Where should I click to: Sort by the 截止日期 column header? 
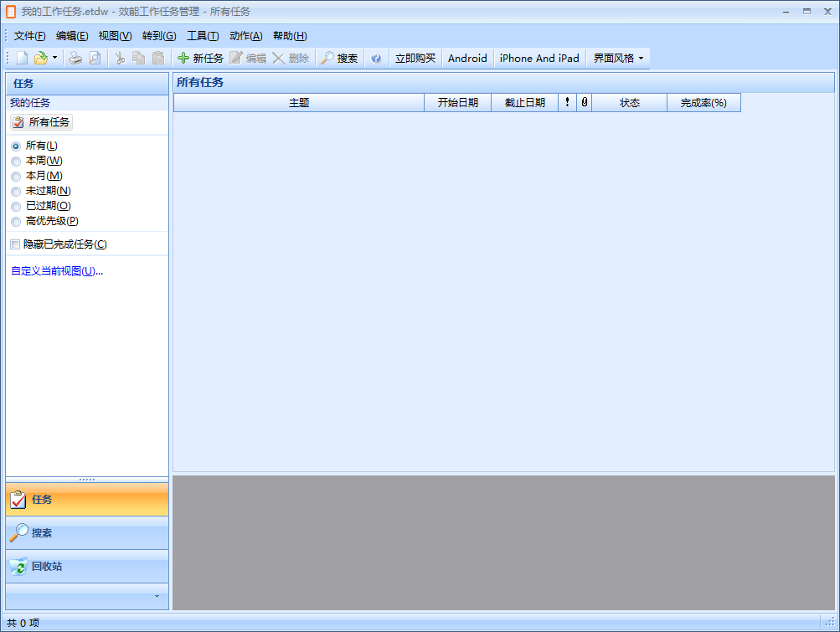tap(524, 103)
